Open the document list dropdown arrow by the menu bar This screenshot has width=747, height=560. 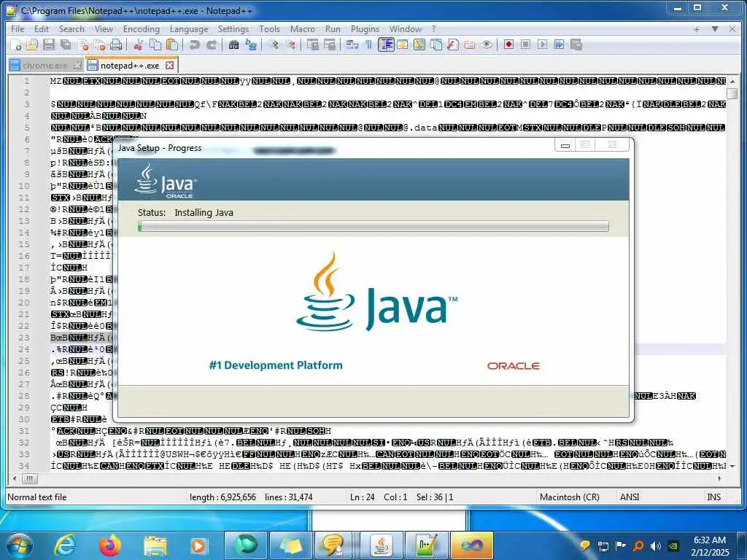click(x=715, y=29)
